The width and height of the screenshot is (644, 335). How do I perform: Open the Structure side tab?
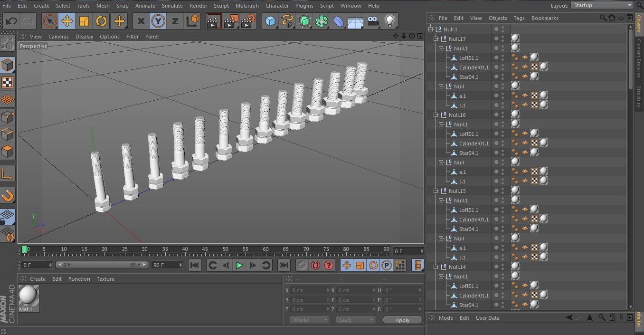click(639, 97)
